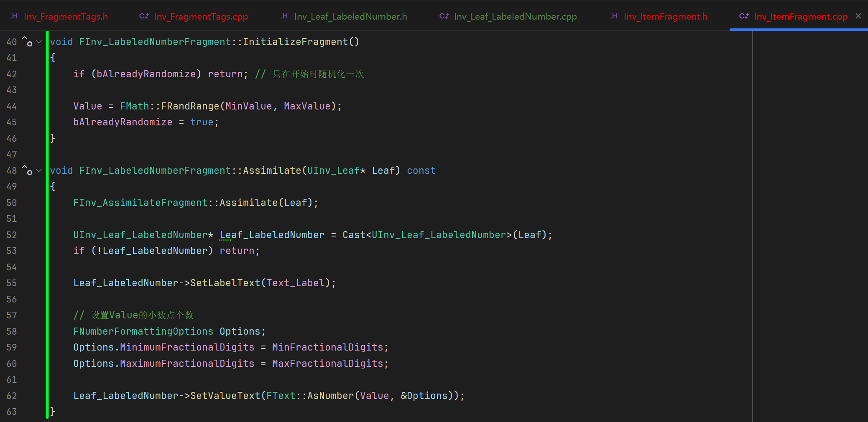Click the C++ icon of Inv_Leaf_LabeledNumber.cpp tab
The width and height of the screenshot is (868, 422).
(444, 16)
